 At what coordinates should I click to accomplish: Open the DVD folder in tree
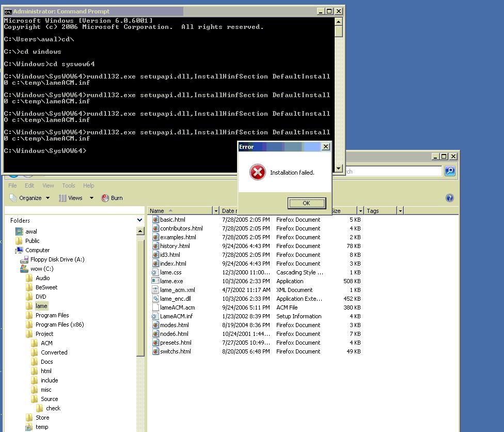[x=41, y=297]
